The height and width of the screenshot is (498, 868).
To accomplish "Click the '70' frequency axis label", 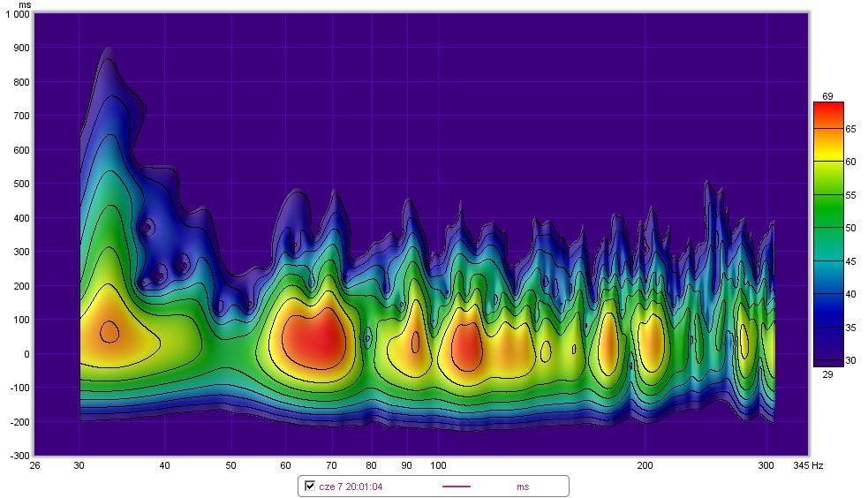I will (x=331, y=465).
